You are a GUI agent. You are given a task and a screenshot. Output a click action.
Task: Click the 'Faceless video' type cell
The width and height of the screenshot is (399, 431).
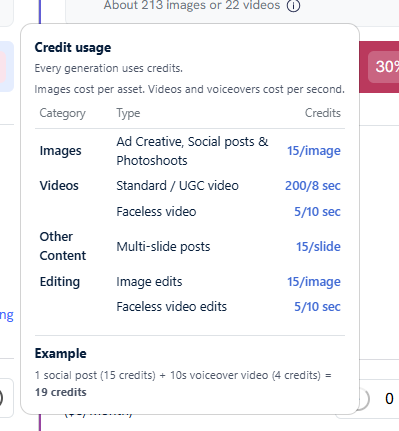156,212
